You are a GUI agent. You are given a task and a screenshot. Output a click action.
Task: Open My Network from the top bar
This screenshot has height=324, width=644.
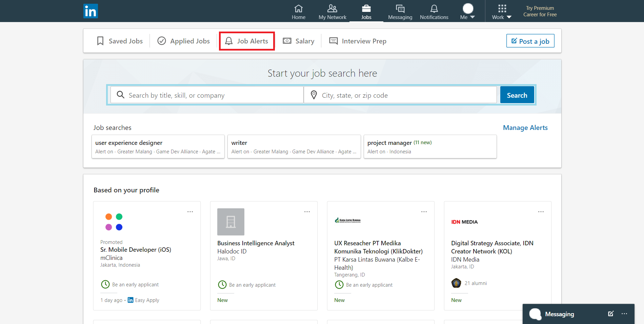click(332, 12)
